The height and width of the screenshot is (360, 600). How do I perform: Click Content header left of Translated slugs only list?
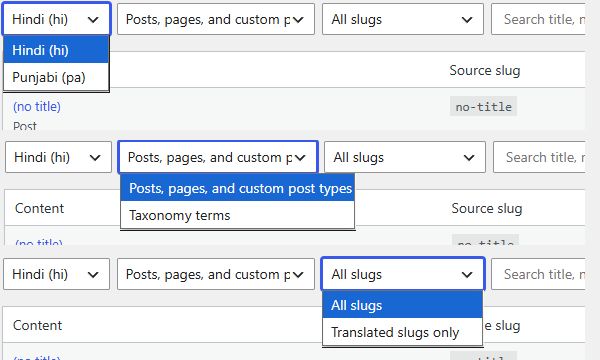click(x=37, y=325)
